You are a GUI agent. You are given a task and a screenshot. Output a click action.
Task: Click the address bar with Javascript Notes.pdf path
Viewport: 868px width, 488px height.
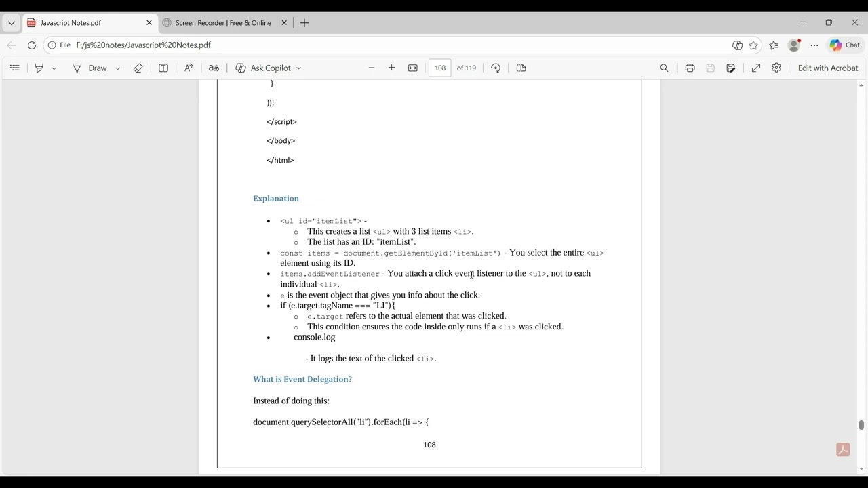(143, 45)
